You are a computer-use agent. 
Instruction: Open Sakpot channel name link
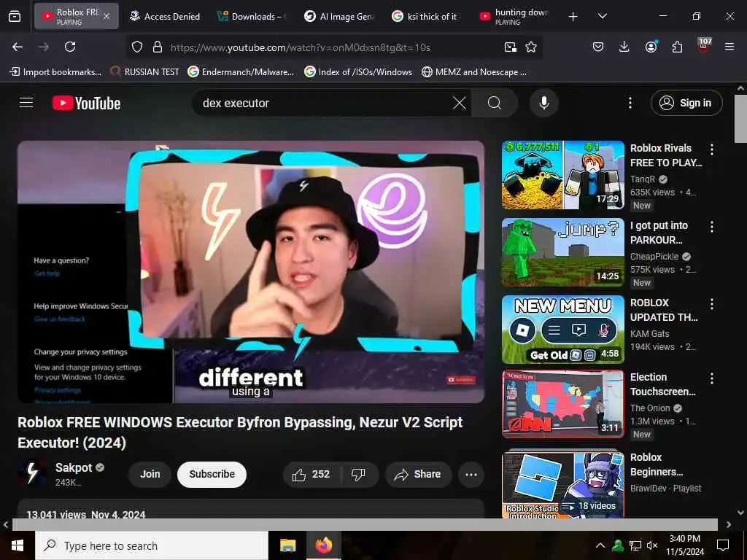(74, 467)
